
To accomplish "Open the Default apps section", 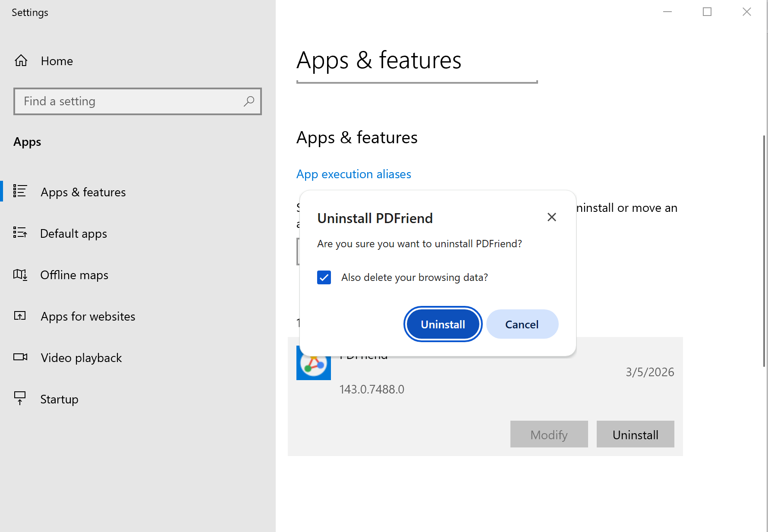I will (x=73, y=233).
